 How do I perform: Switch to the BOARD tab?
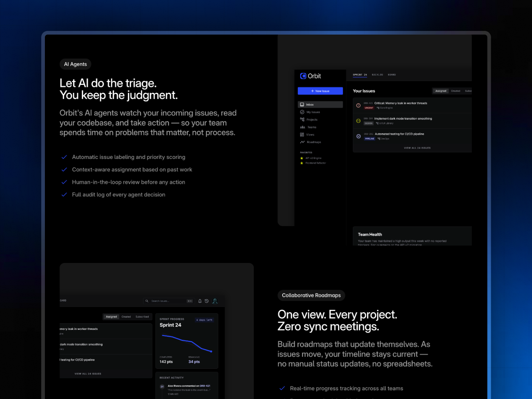tap(392, 75)
